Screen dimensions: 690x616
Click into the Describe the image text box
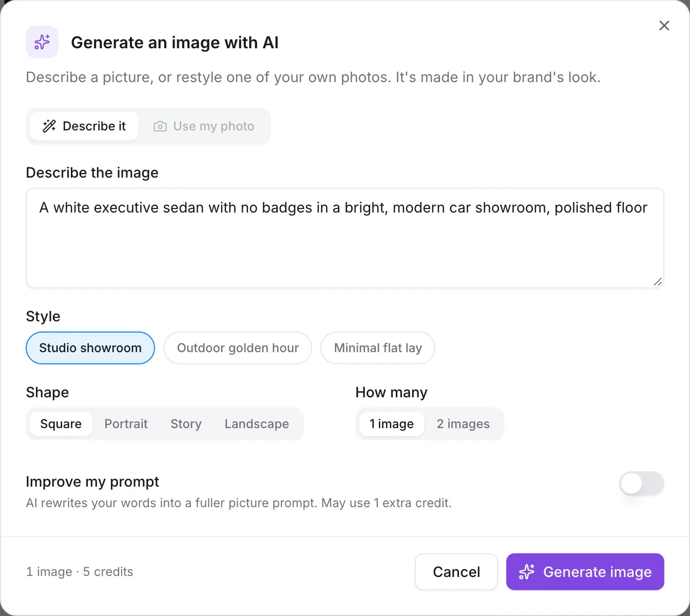coord(345,238)
